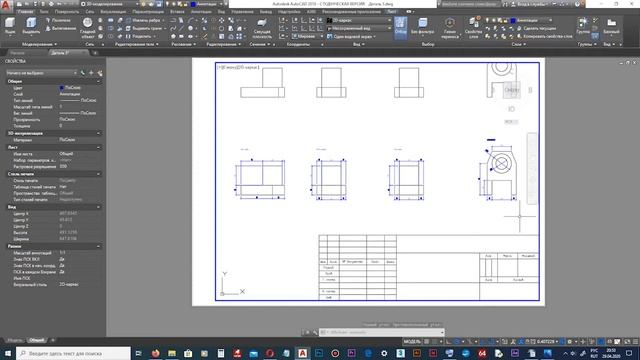The height and width of the screenshot is (360, 640).
Task: Click the blue layer color swatch in ribbon
Action: 513,20
